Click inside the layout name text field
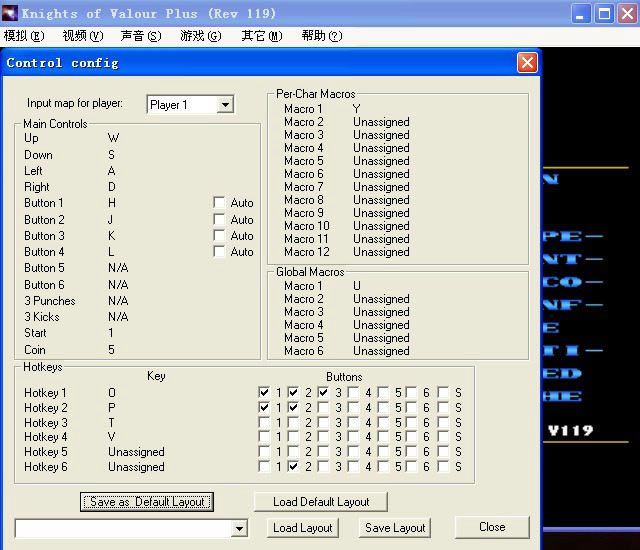 click(x=121, y=528)
